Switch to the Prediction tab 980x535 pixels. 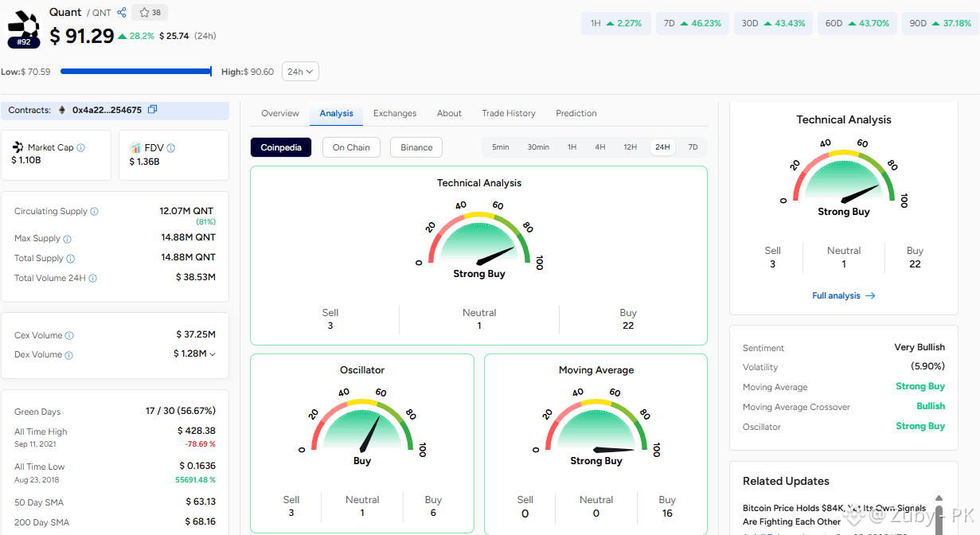coord(576,113)
